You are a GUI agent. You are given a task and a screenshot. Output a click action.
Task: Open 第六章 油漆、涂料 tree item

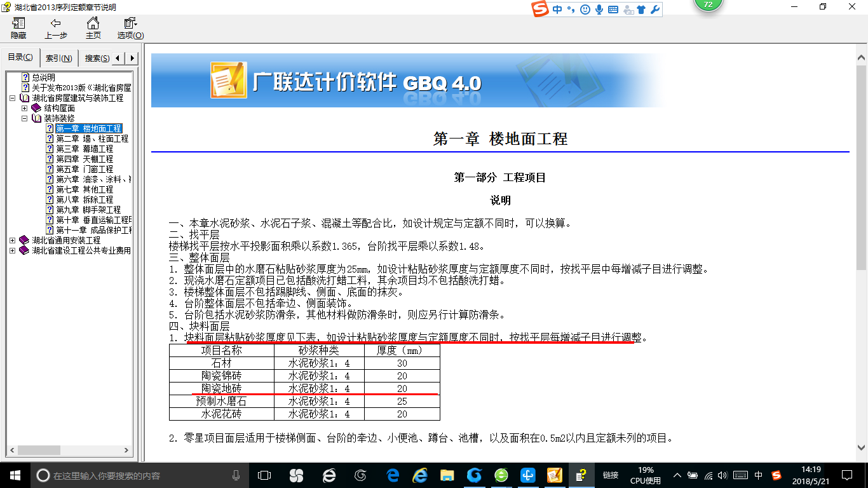point(93,179)
